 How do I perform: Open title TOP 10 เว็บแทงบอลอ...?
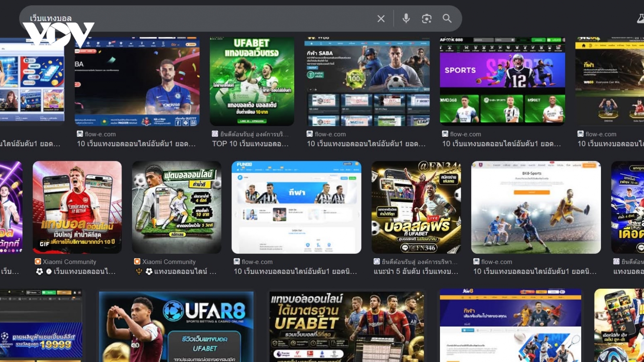(x=250, y=144)
